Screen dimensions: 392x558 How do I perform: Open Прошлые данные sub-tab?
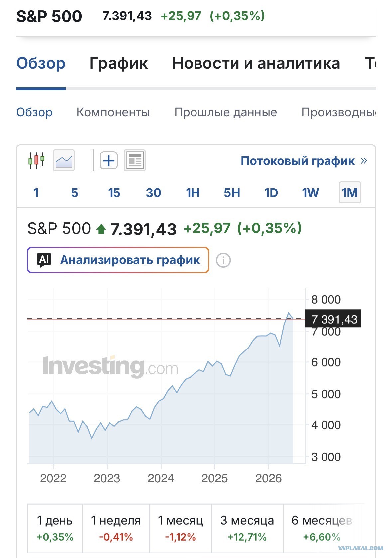click(225, 112)
